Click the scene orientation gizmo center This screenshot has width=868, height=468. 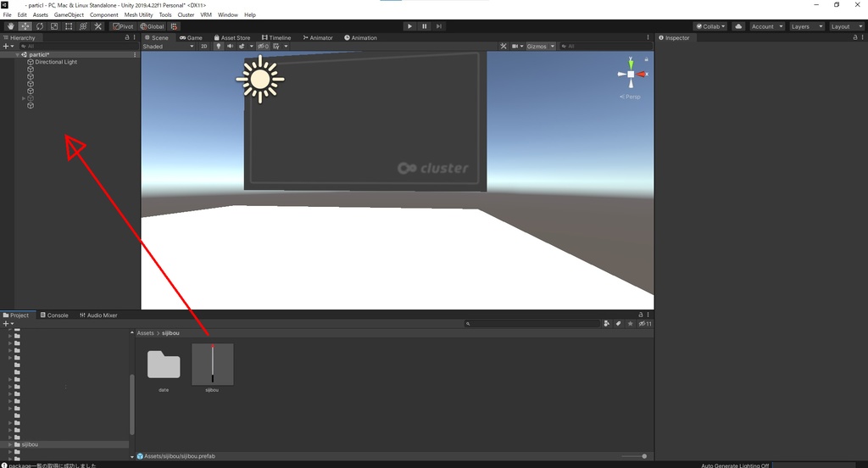[631, 75]
